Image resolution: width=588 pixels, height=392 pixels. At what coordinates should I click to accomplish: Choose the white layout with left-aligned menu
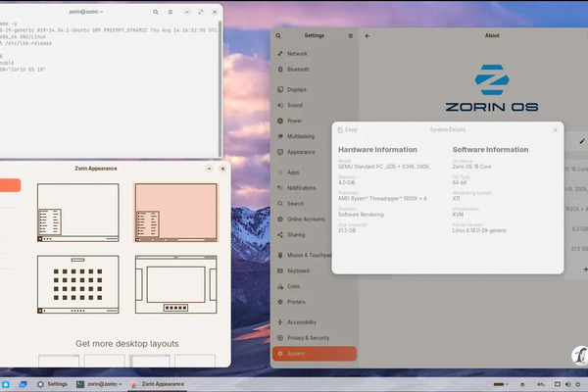coord(78,213)
